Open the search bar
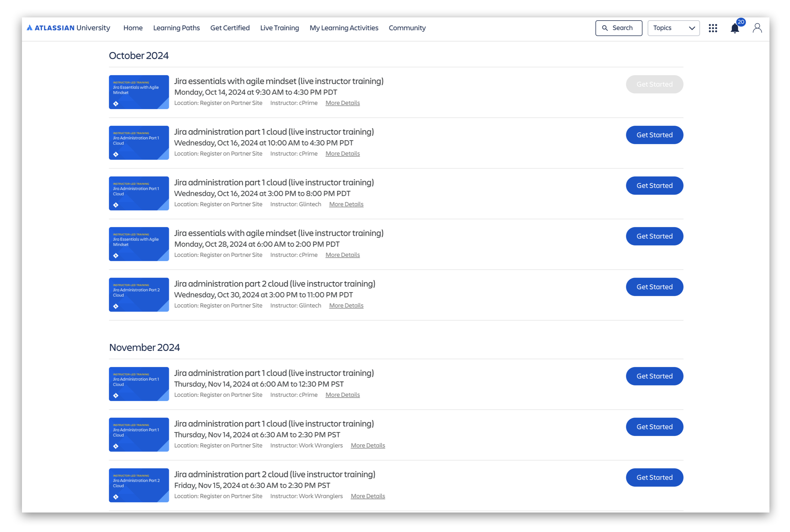This screenshot has width=790, height=532. click(x=619, y=28)
